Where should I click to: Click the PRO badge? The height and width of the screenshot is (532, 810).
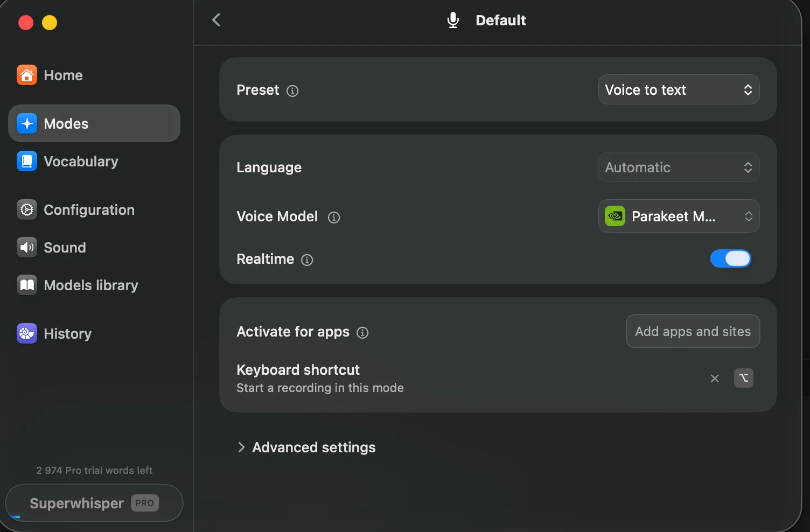(x=145, y=503)
